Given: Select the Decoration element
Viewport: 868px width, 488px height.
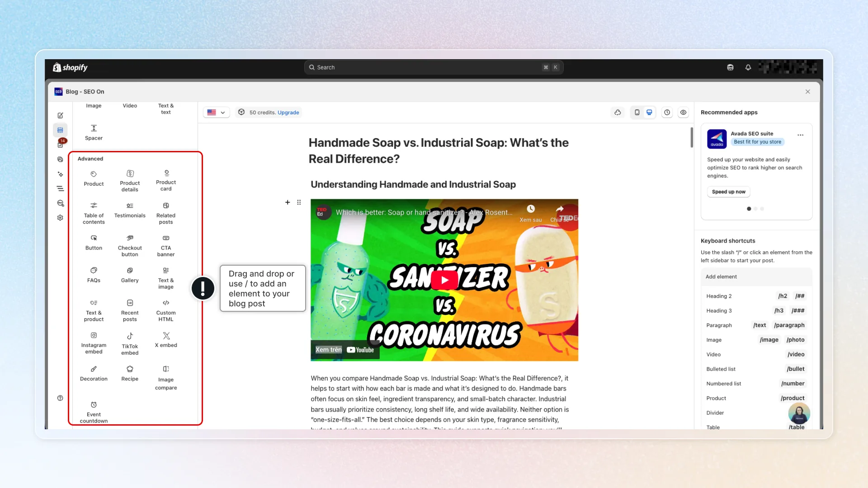Looking at the screenshot, I should (94, 374).
